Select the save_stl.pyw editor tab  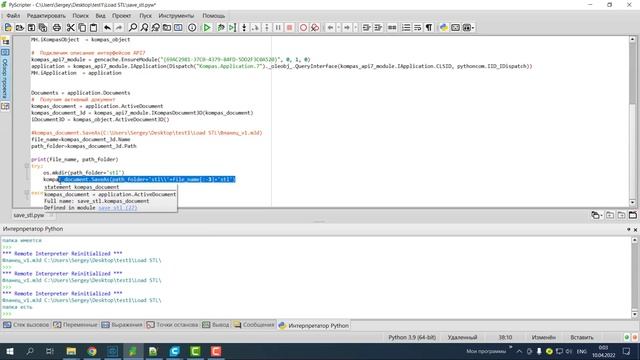pyautogui.click(x=29, y=215)
